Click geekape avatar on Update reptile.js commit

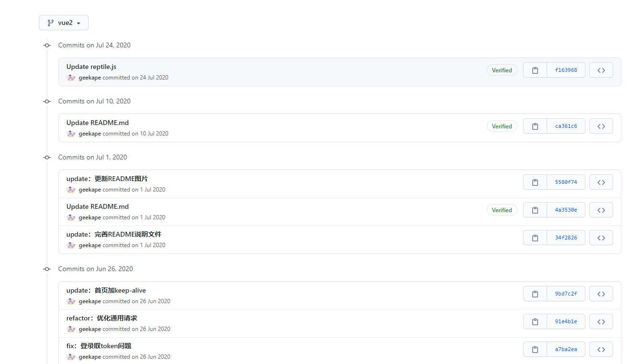(71, 78)
